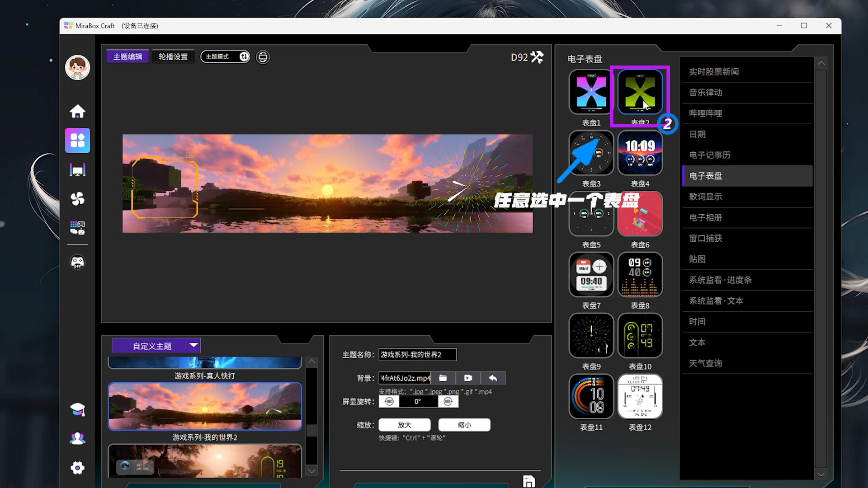Viewport: 868px width, 488px height.
Task: Choose 系统监看·进度条 from the widget list
Action: (x=747, y=280)
